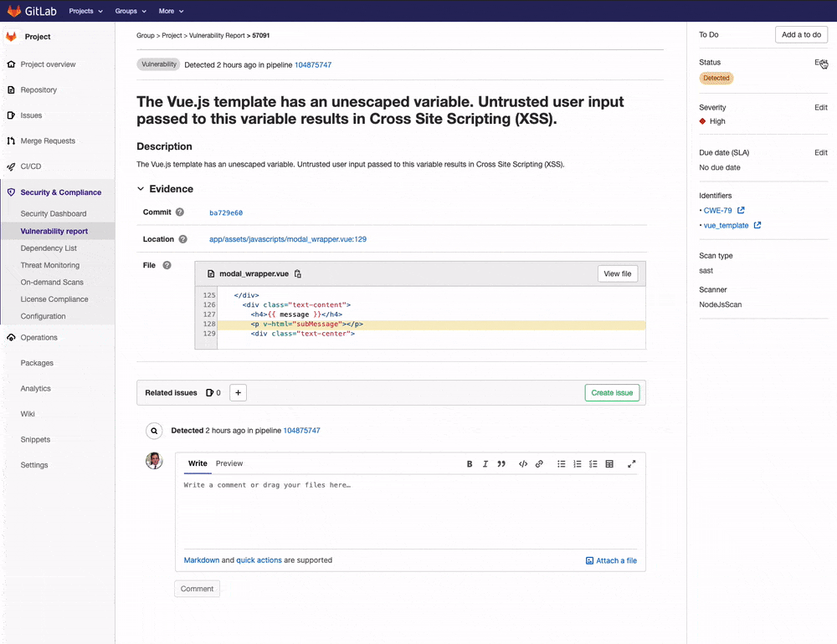
Task: Click the Create issue button
Action: [610, 392]
